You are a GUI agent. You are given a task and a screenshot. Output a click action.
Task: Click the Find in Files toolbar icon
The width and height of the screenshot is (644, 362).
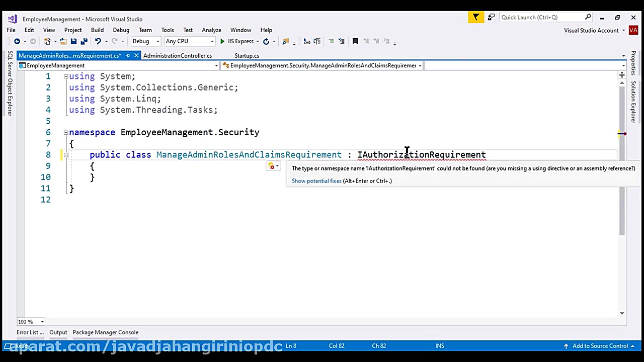[286, 41]
